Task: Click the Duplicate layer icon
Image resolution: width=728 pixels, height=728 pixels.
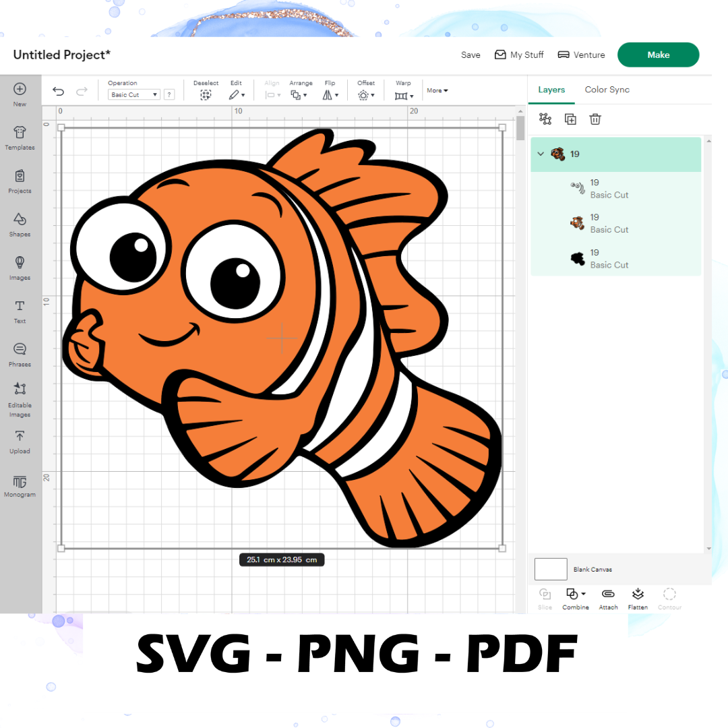Action: pos(570,119)
